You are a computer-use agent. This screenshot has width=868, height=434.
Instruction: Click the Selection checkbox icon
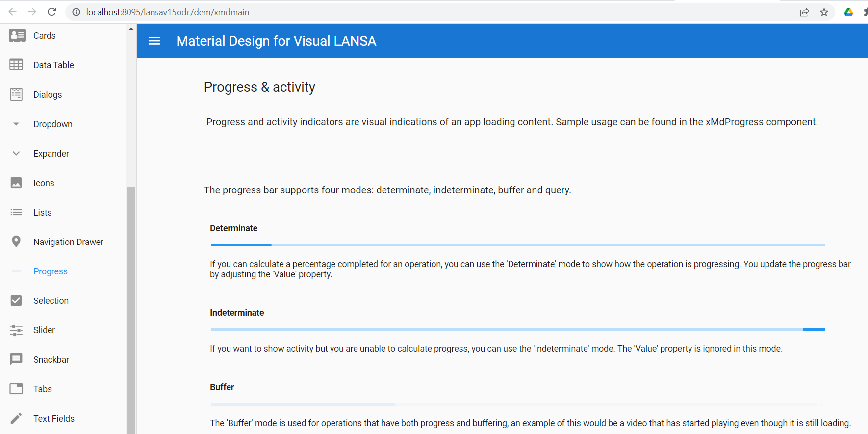click(x=16, y=300)
